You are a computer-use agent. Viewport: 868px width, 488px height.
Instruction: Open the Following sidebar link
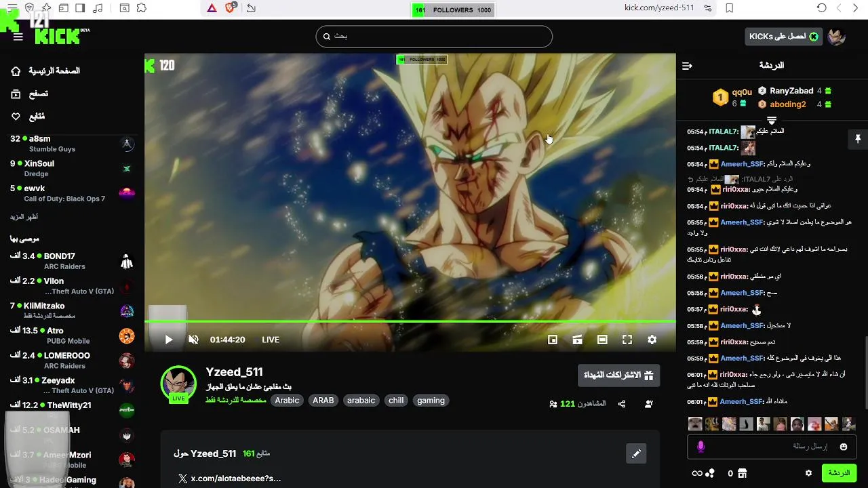point(27,117)
